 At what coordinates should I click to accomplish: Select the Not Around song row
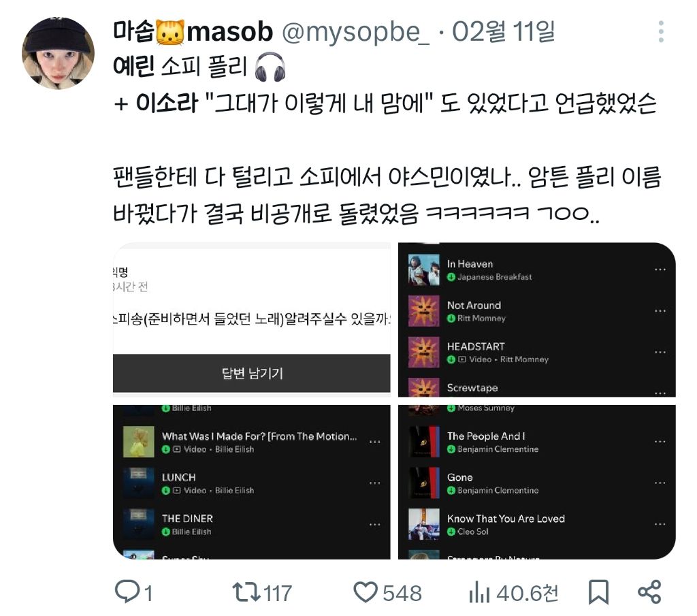(537, 310)
